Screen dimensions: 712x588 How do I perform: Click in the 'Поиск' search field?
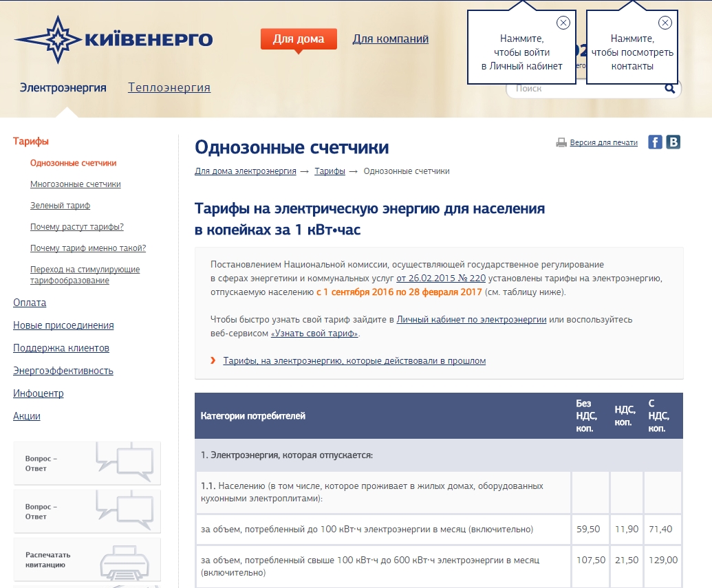pos(585,89)
